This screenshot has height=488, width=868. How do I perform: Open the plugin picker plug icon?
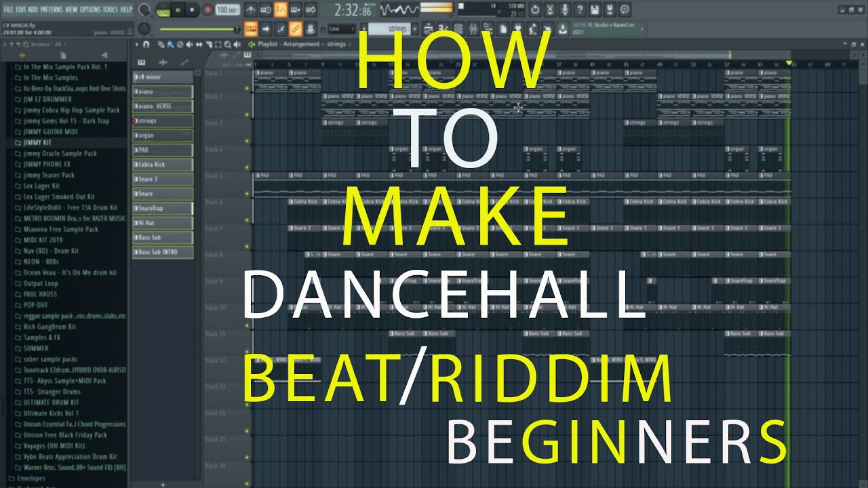point(518,29)
